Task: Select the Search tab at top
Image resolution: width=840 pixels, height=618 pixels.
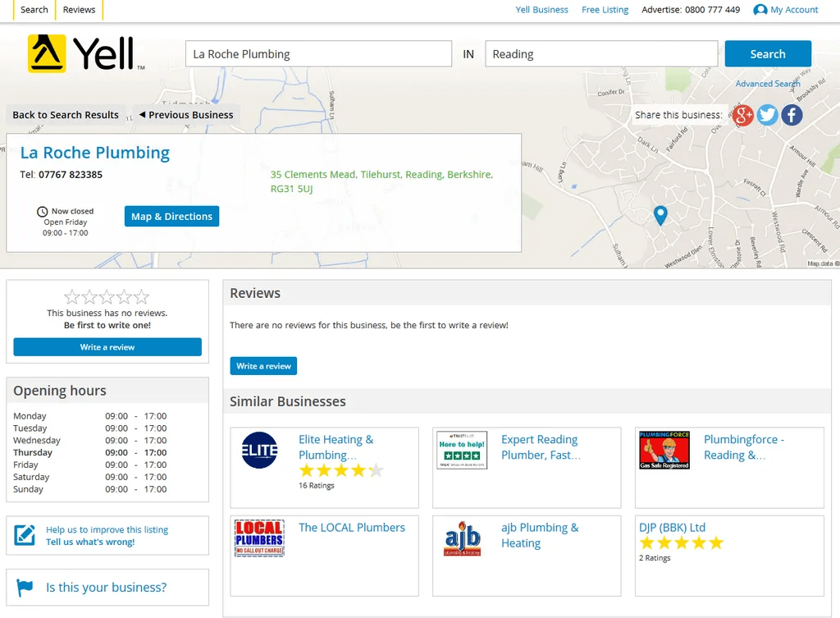Action: point(34,10)
